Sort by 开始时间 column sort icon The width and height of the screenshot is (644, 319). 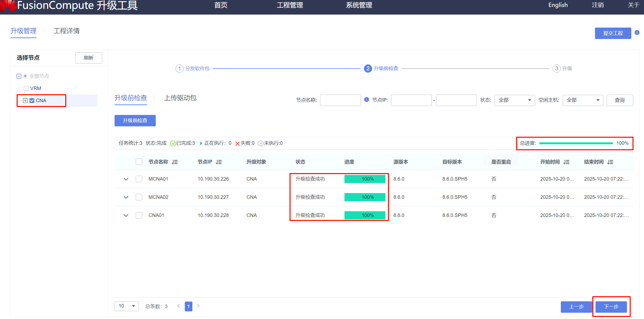pos(567,162)
